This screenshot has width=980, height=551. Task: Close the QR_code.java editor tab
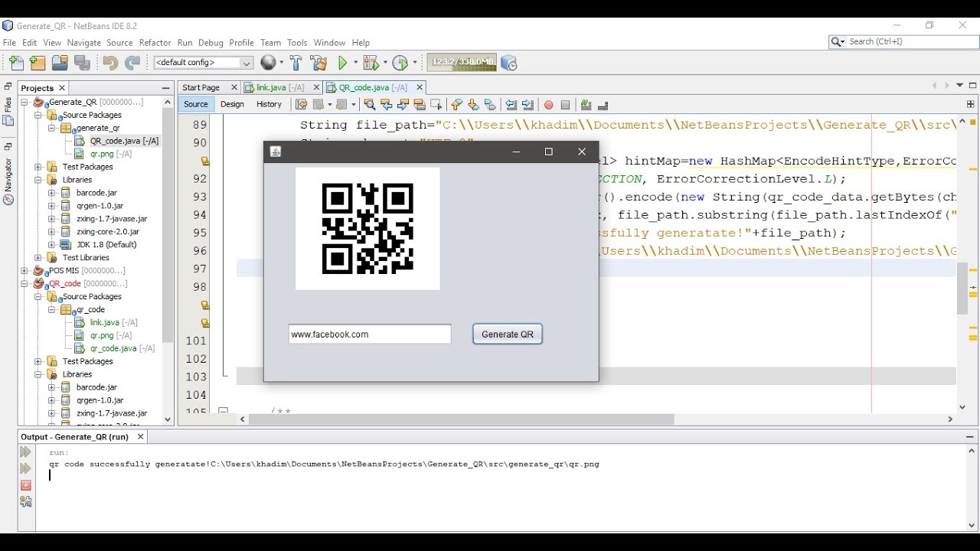pyautogui.click(x=420, y=87)
